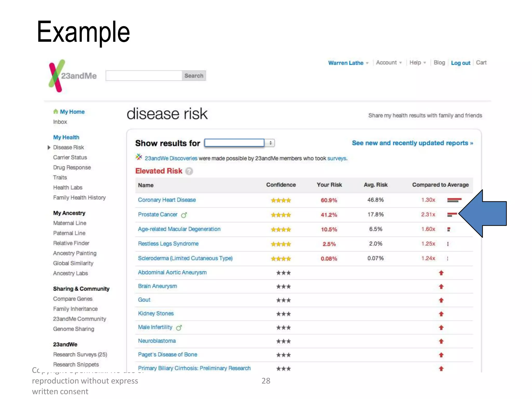Open Carrier Status in My Health menu
Image resolution: width=532 pixels, height=399 pixels.
click(x=70, y=157)
